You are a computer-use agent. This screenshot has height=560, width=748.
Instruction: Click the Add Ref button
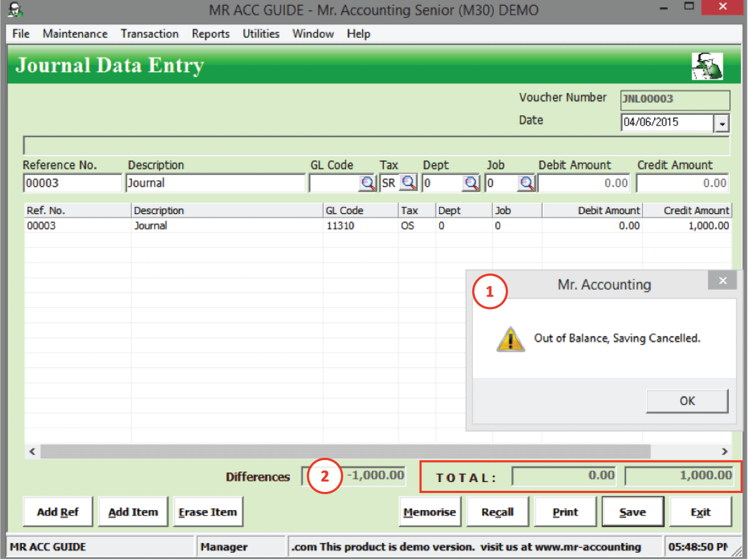pyautogui.click(x=58, y=512)
